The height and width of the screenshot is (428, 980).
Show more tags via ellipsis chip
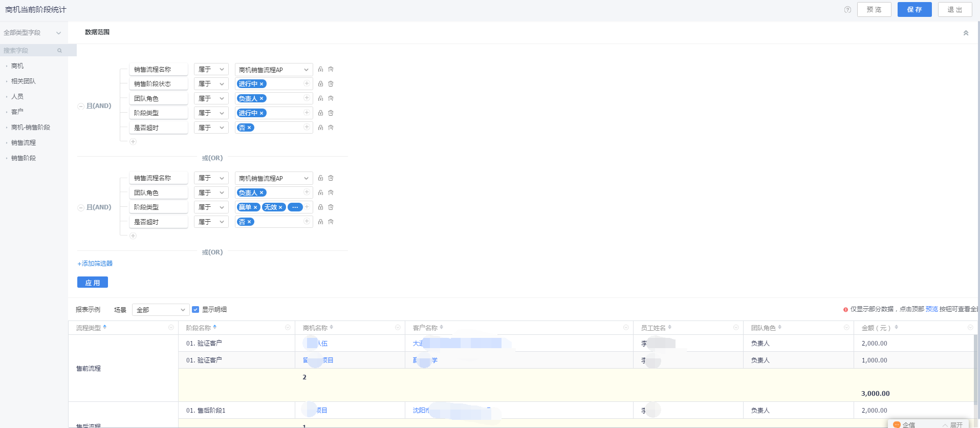tap(295, 207)
